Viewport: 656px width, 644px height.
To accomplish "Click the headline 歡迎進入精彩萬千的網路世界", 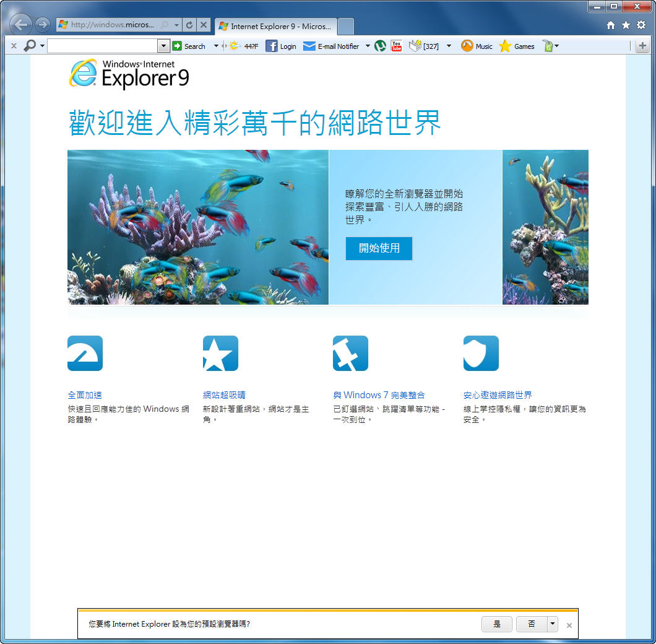I will pos(255,123).
